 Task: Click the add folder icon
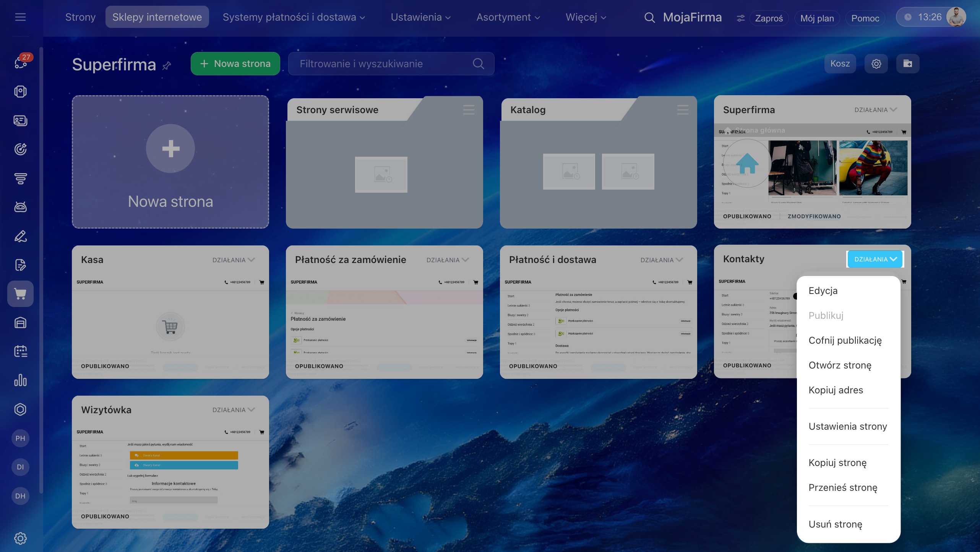click(907, 63)
